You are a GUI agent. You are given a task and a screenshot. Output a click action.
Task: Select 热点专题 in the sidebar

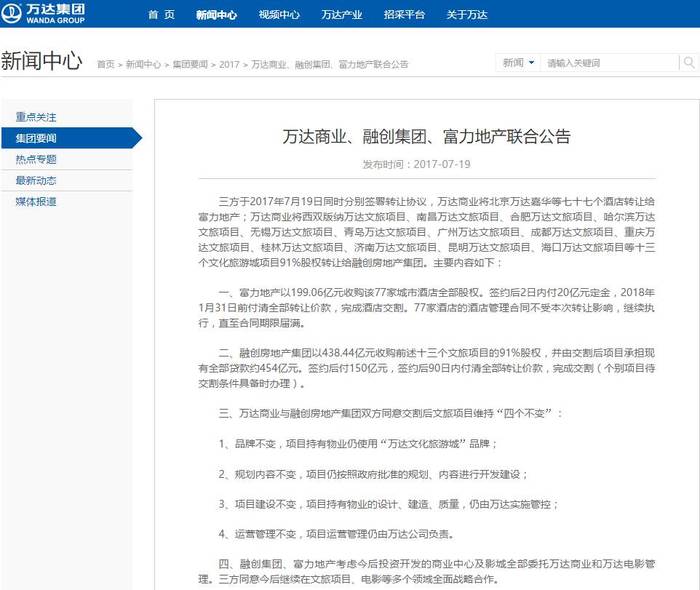36,159
